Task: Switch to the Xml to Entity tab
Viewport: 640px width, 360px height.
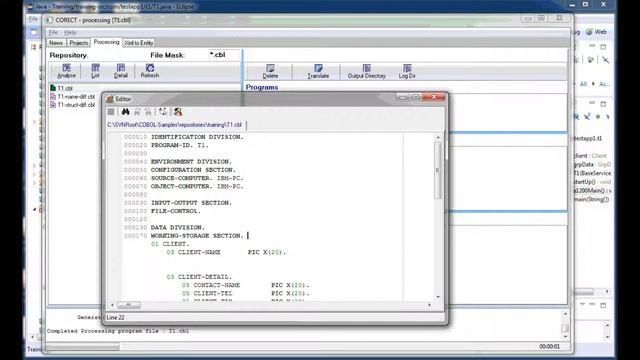Action: pos(139,43)
